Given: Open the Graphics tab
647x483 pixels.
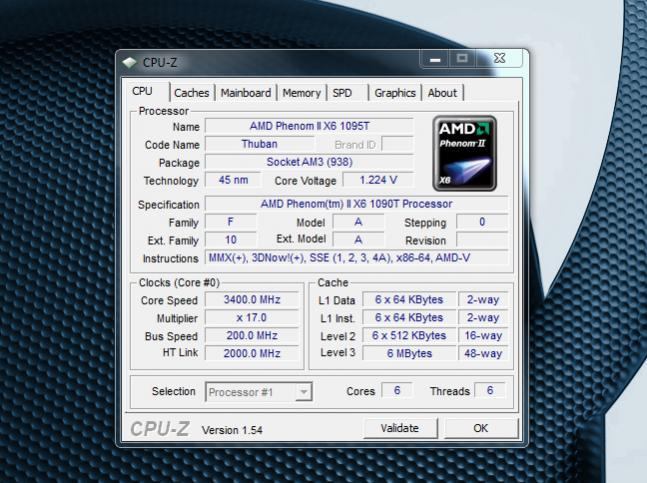Looking at the screenshot, I should pos(395,93).
